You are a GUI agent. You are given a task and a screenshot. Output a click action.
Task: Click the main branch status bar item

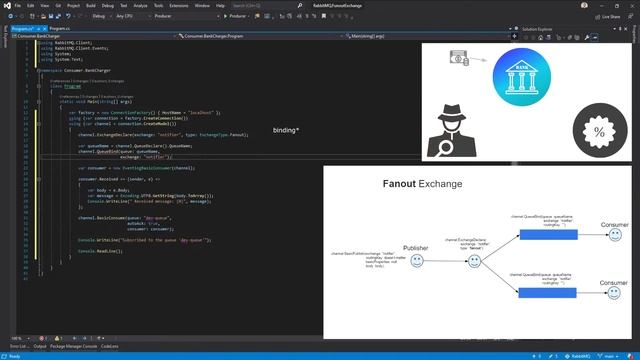pyautogui.click(x=608, y=356)
